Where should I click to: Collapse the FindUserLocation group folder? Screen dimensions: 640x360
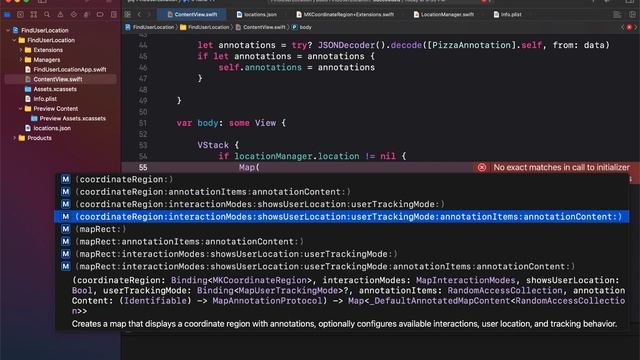14,40
